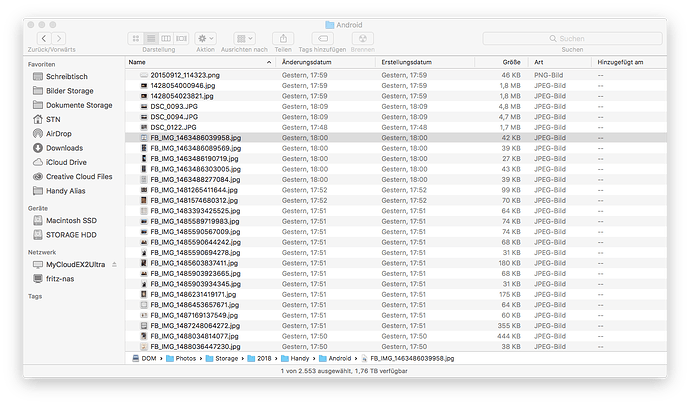
Task: Switch to column view in Darstellung
Action: (166, 38)
